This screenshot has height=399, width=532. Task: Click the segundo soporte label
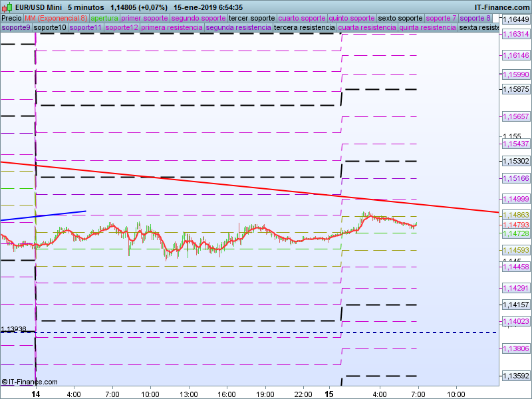click(194, 18)
